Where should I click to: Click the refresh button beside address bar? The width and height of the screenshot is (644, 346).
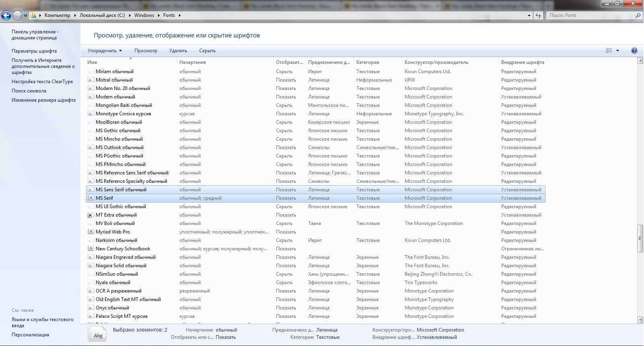538,16
